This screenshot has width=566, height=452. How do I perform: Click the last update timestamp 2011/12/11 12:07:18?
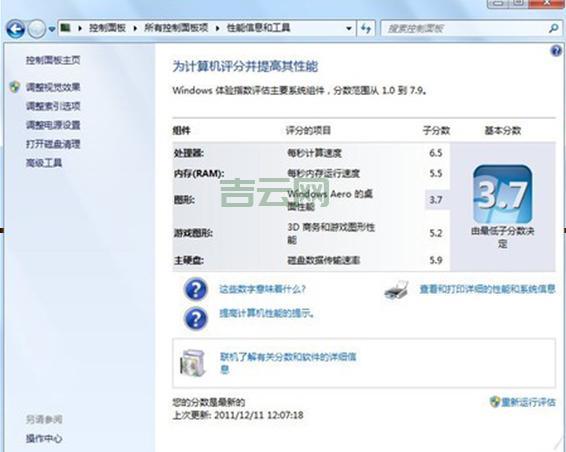pyautogui.click(x=259, y=415)
